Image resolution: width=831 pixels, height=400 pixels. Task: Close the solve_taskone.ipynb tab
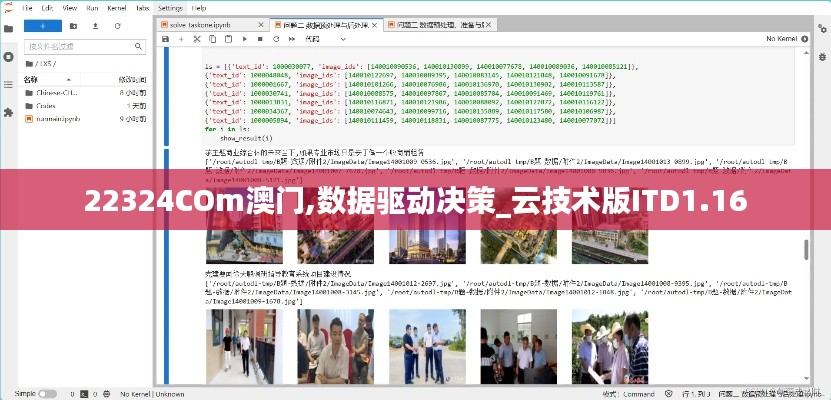261,25
